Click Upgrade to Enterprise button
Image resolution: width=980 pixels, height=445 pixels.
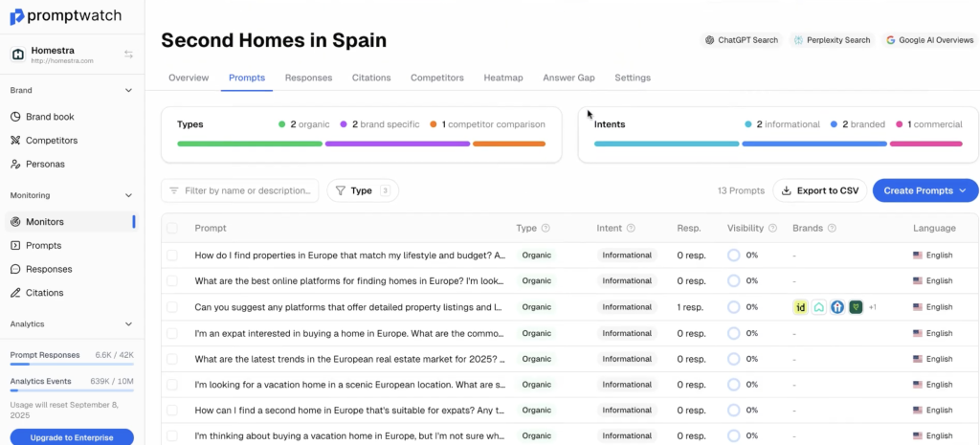click(72, 437)
